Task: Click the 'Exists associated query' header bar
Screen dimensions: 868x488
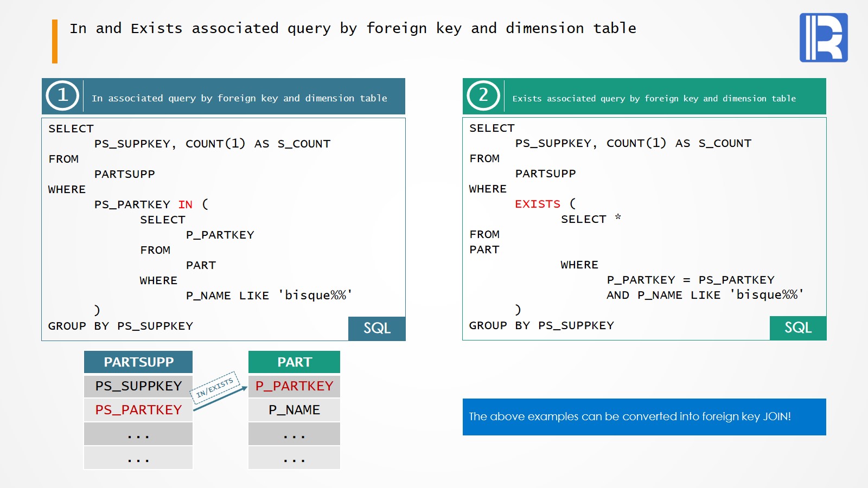Action: (x=654, y=98)
